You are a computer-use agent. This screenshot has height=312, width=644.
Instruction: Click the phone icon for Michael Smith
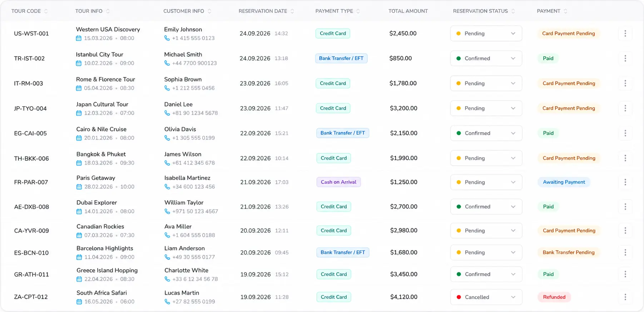click(x=167, y=63)
